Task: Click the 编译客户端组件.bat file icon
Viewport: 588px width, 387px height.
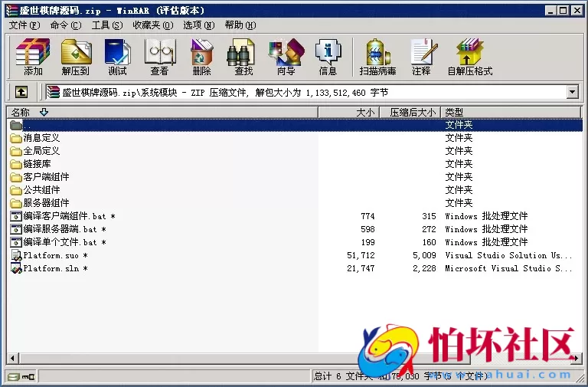Action: (x=16, y=216)
